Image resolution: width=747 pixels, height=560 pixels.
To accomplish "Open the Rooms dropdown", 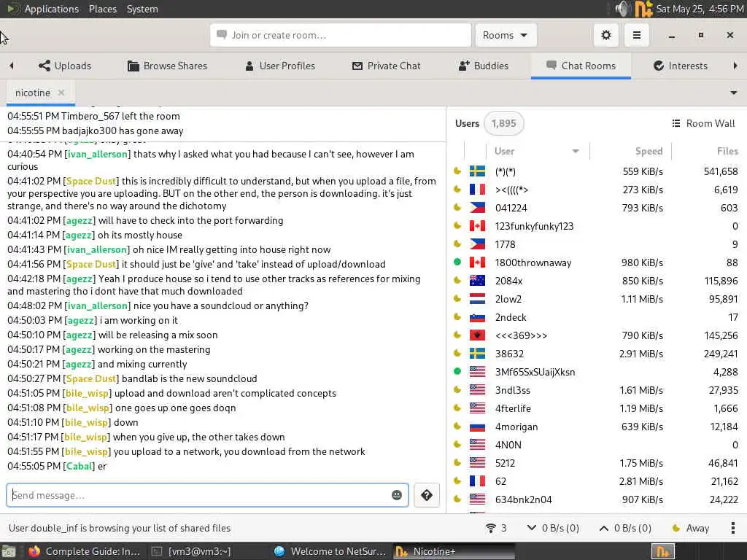I will tap(506, 35).
